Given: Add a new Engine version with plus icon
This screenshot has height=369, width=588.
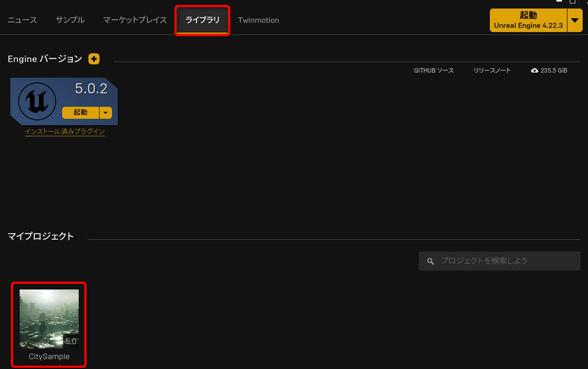Looking at the screenshot, I should (93, 59).
